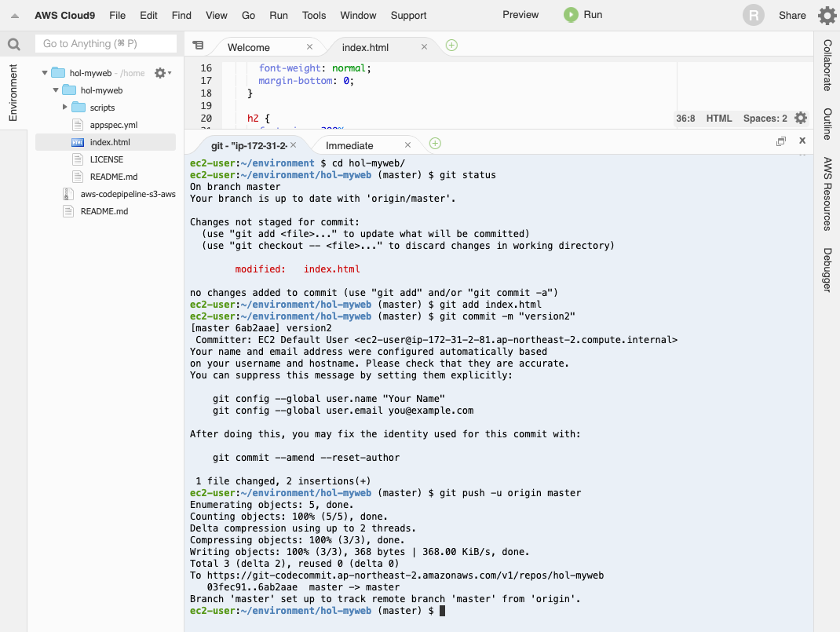Expand the scripts folder
The width and height of the screenshot is (840, 632).
point(65,107)
